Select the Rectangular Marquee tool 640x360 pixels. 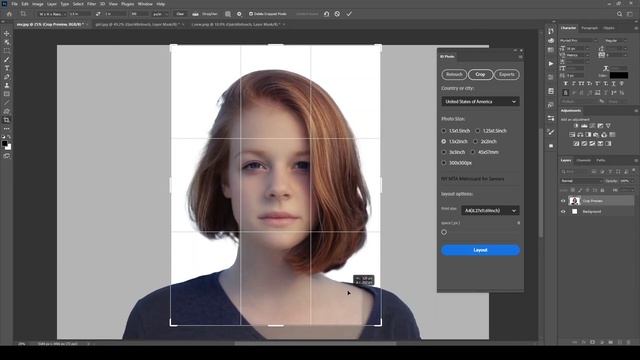coord(7,51)
